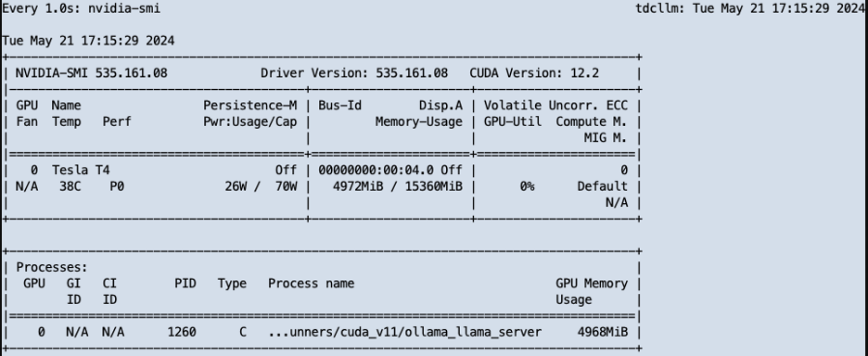Screen dimensions: 868x356
Task: Click the Persistence-M column header
Action: (x=250, y=105)
